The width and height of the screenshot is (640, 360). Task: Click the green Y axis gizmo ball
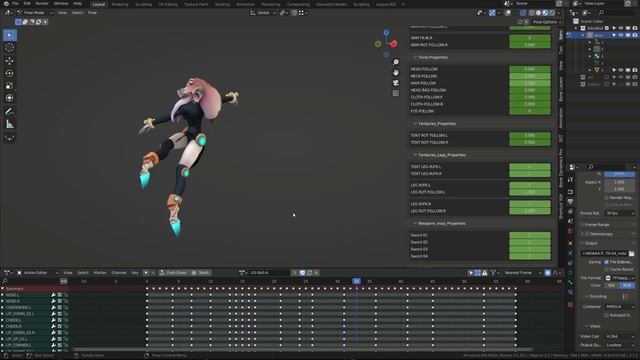click(378, 44)
